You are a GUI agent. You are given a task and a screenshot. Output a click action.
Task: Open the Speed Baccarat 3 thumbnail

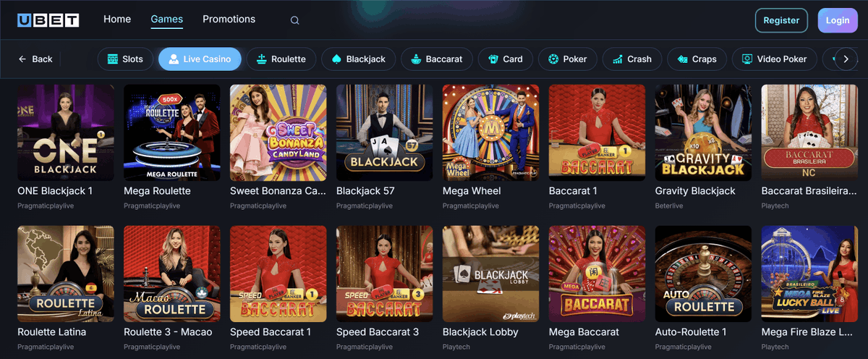click(385, 274)
